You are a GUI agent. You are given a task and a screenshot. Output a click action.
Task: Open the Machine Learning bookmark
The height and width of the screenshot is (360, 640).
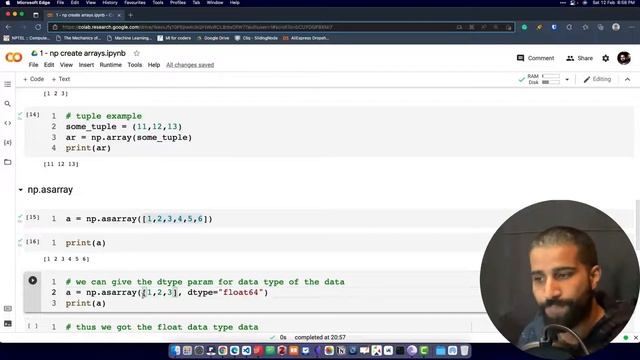tap(129, 38)
